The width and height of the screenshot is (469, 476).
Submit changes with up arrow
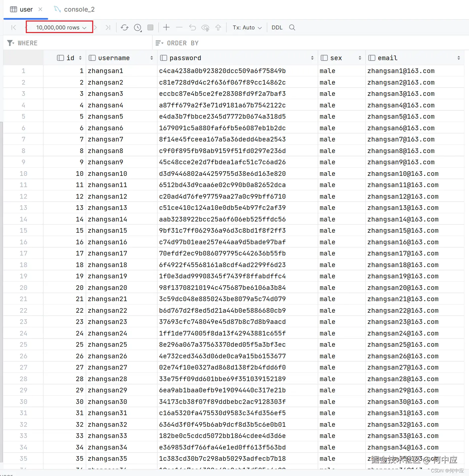pos(218,27)
